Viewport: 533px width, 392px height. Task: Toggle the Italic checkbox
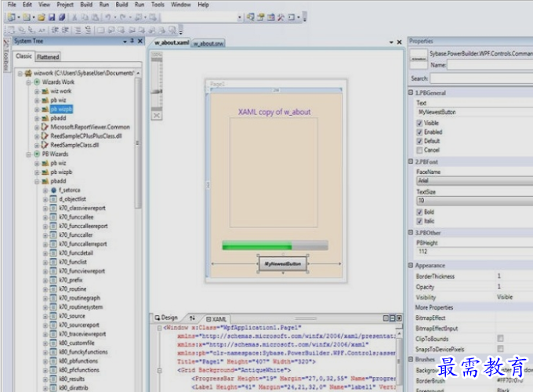(x=420, y=221)
